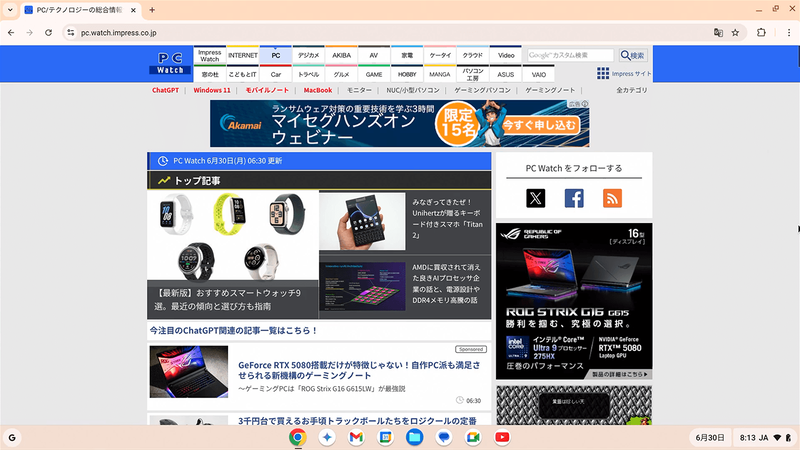Reload the page
800x450 pixels.
pos(48,33)
